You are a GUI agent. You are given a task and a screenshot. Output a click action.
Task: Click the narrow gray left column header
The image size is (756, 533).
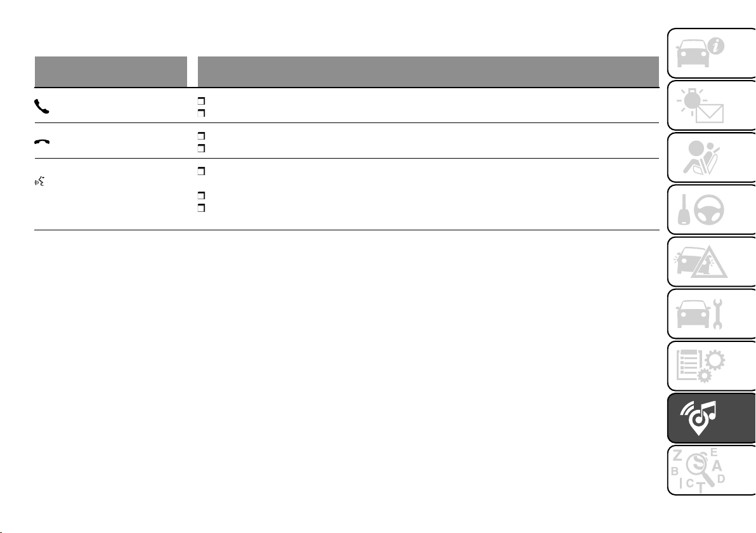pyautogui.click(x=110, y=71)
